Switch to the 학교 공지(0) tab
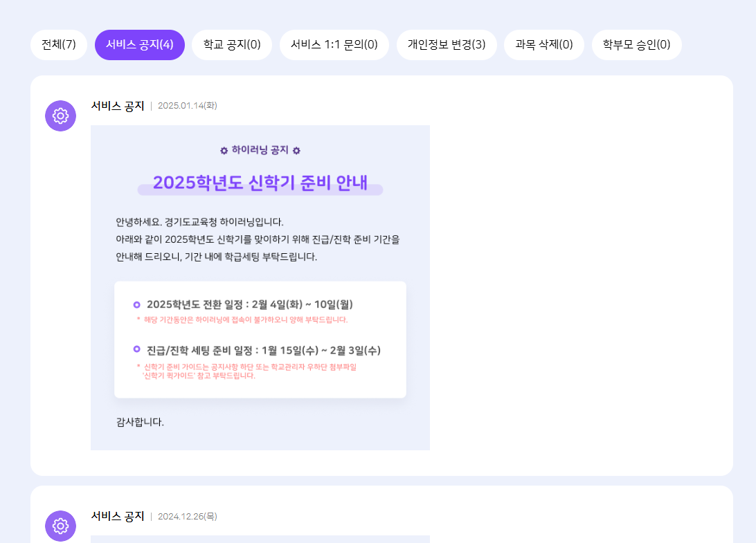 tap(232, 45)
